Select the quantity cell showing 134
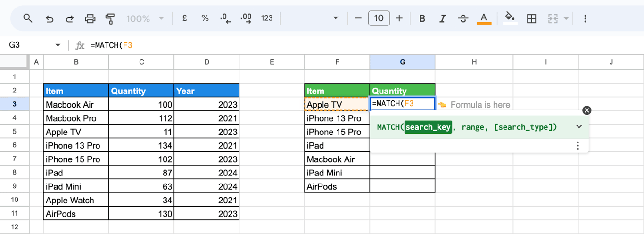This screenshot has height=234, width=644. coord(141,145)
